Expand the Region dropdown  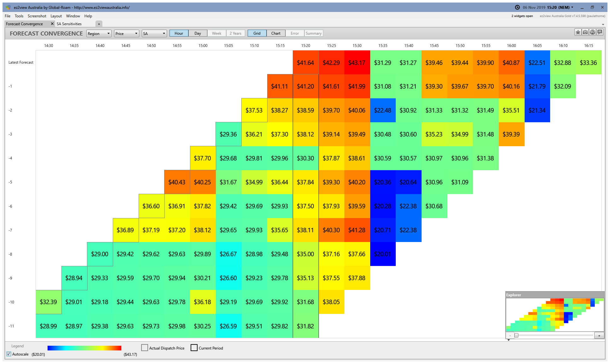[x=99, y=33]
